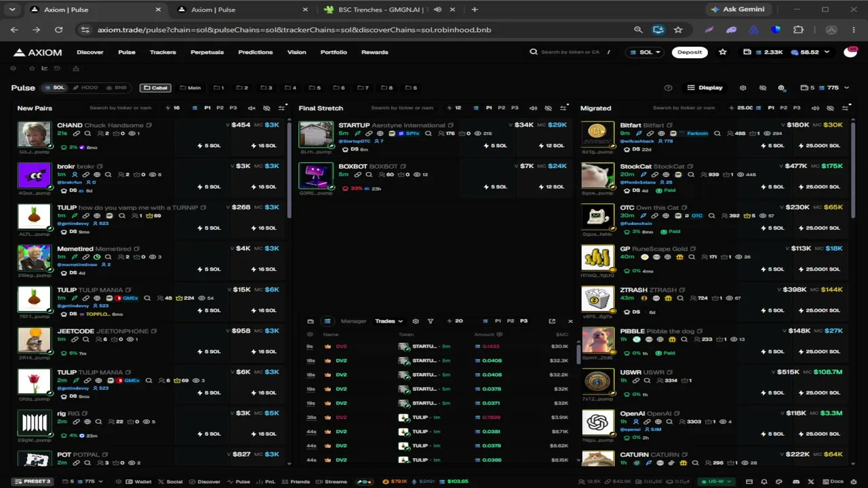The height and width of the screenshot is (488, 868).
Task: Open the @brokrfun profile link
Action: (x=71, y=182)
